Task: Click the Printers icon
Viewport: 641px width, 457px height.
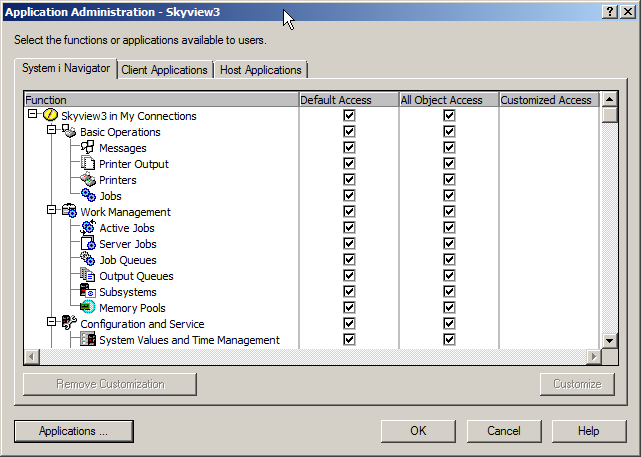Action: pyautogui.click(x=88, y=179)
